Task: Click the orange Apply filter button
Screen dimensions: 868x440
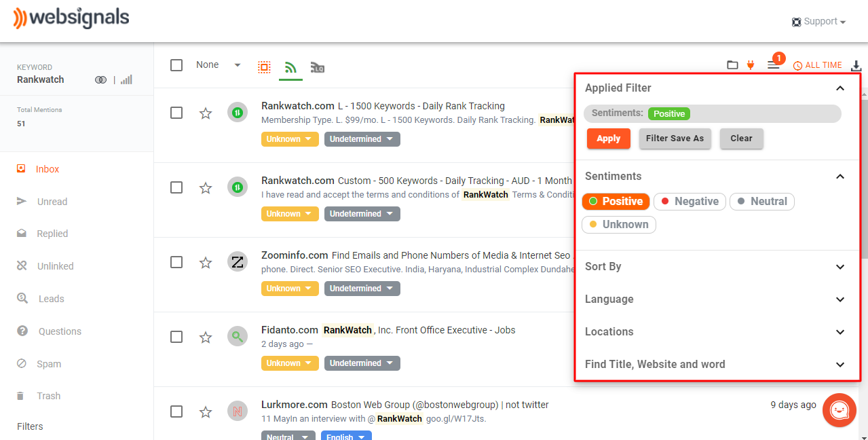Action: pyautogui.click(x=609, y=139)
